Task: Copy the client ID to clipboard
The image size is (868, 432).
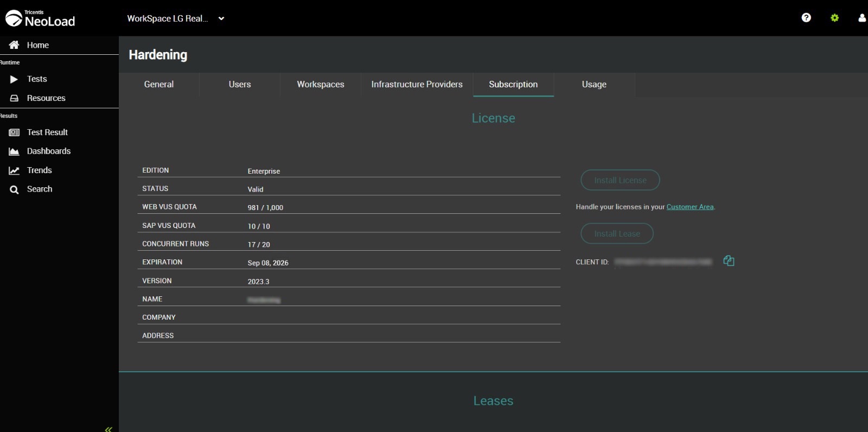Action: point(729,261)
